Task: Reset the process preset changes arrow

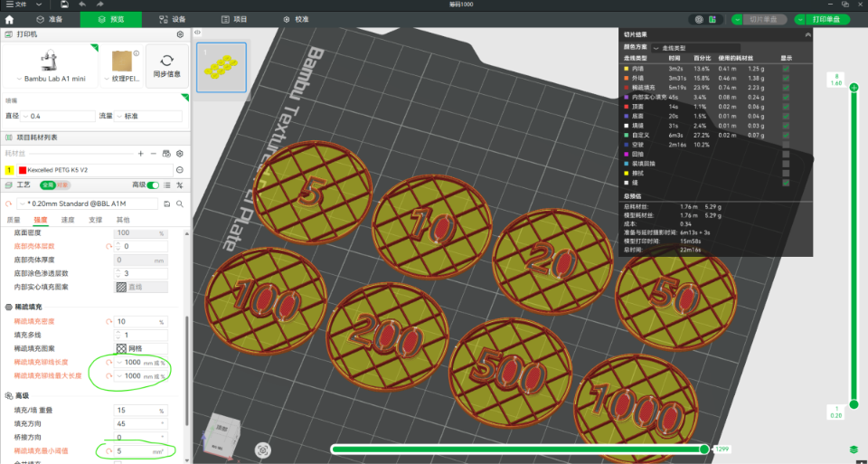Action: [8, 204]
